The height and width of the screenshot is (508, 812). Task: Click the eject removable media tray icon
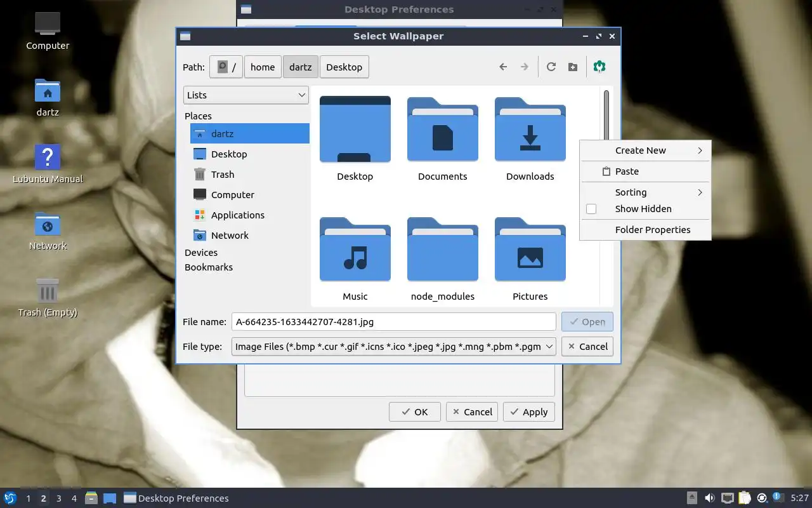click(x=693, y=498)
